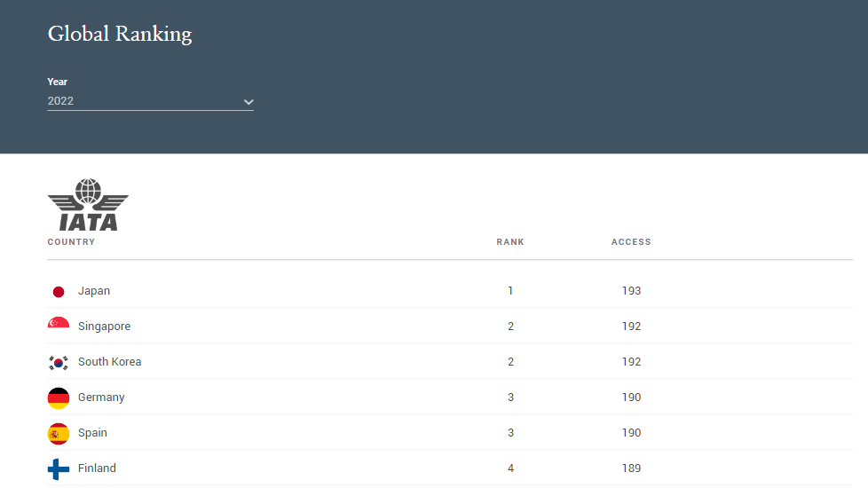Screen dimensions: 868x488
Task: Expand the Year dropdown chevron
Action: coord(249,102)
